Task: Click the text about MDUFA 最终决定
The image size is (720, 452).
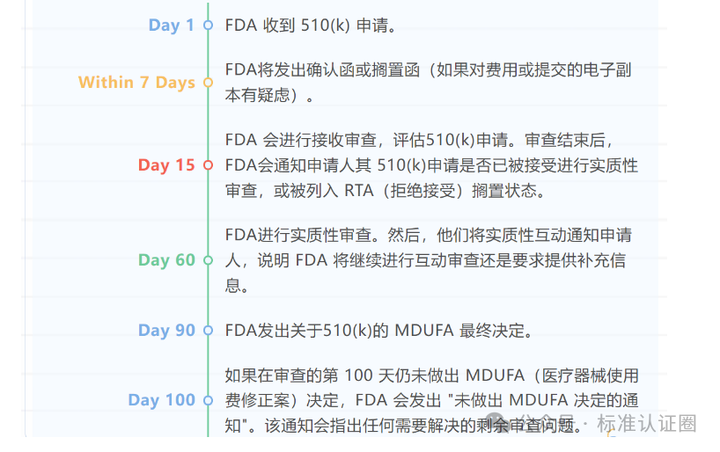Action: 375,330
